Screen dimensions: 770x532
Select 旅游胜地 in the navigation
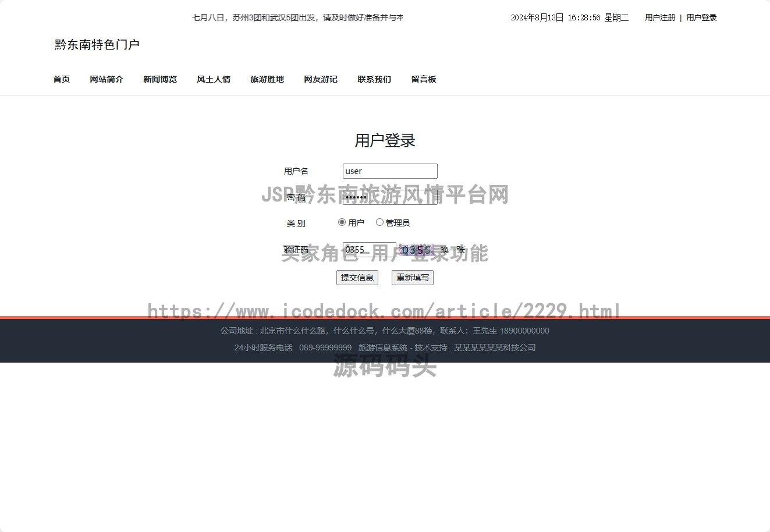[x=267, y=79]
